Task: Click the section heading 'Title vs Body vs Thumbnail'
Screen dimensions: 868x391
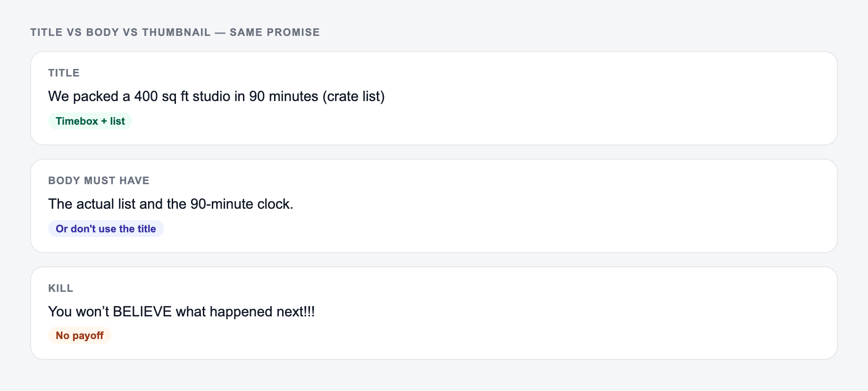Action: (x=120, y=32)
